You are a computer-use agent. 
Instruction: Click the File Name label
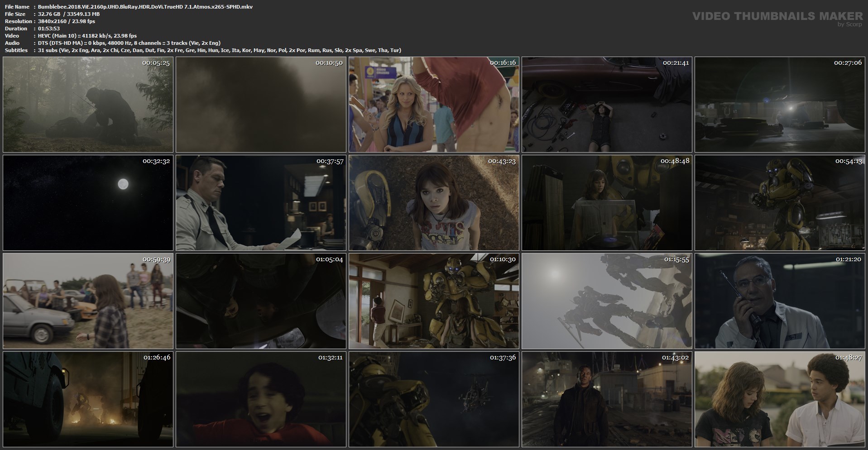pos(17,7)
